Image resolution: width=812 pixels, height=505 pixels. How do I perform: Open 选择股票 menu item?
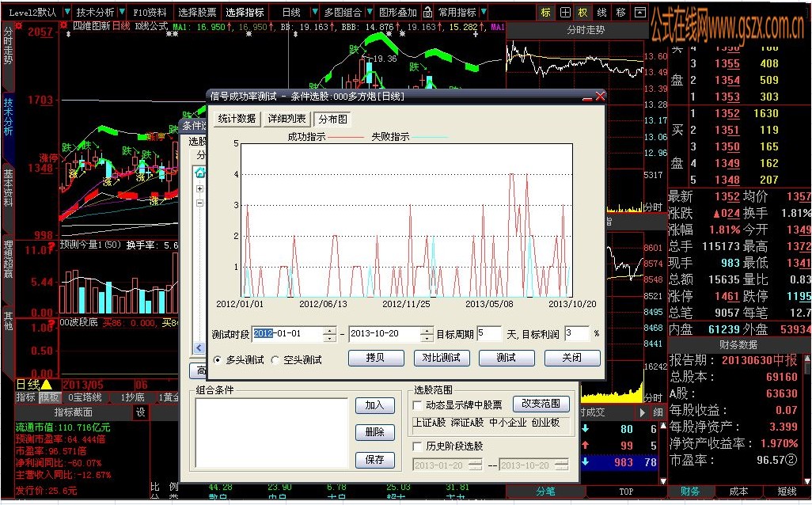[197, 13]
